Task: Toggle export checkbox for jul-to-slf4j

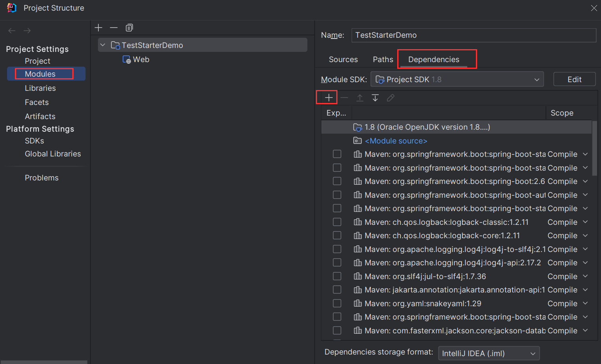Action: point(337,276)
